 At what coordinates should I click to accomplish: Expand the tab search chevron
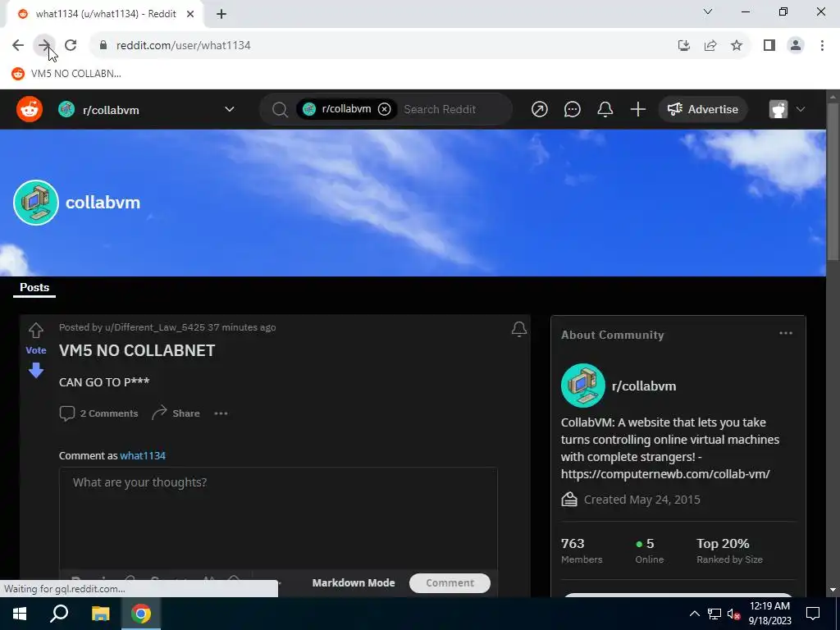point(708,11)
